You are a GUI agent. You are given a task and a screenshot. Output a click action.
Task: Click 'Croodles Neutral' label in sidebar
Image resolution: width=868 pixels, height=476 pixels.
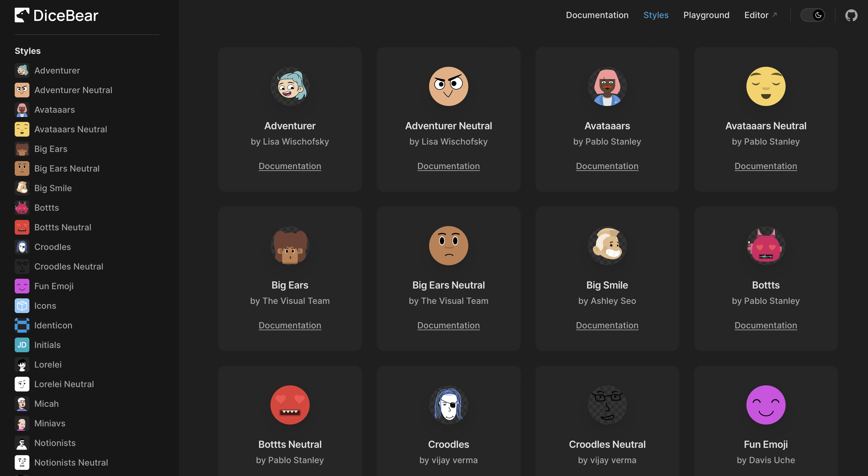click(69, 266)
